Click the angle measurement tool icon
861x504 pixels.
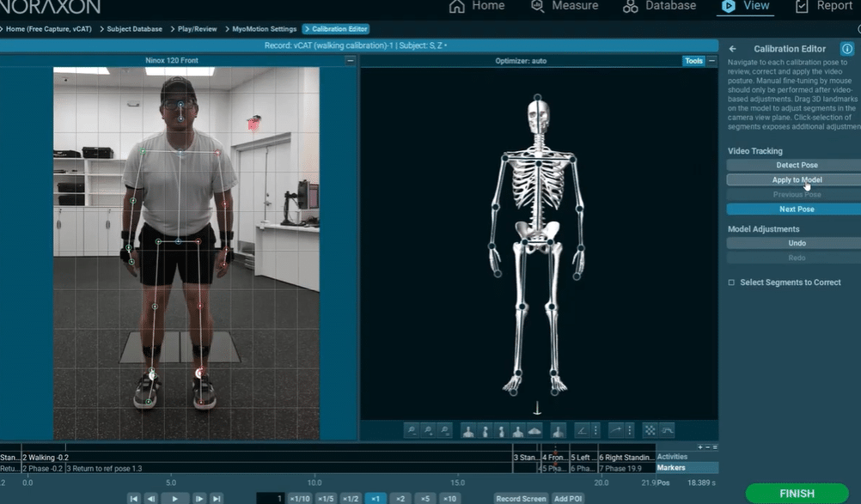point(582,430)
